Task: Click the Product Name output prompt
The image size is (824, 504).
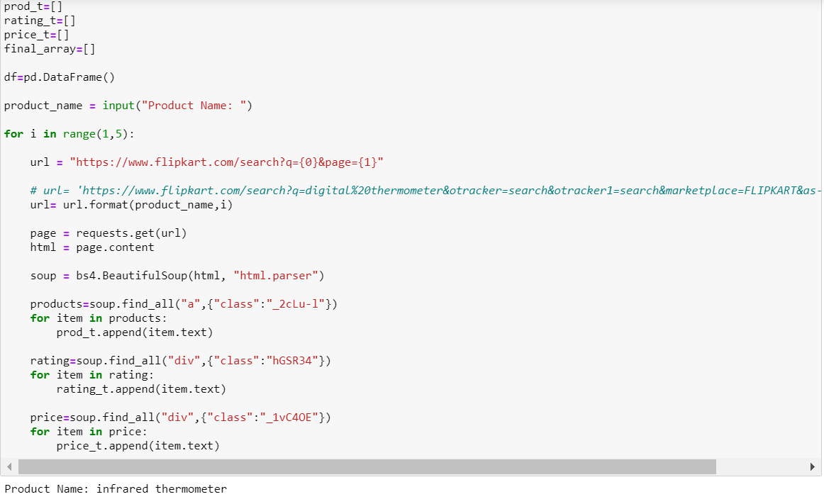Action: tap(46, 488)
